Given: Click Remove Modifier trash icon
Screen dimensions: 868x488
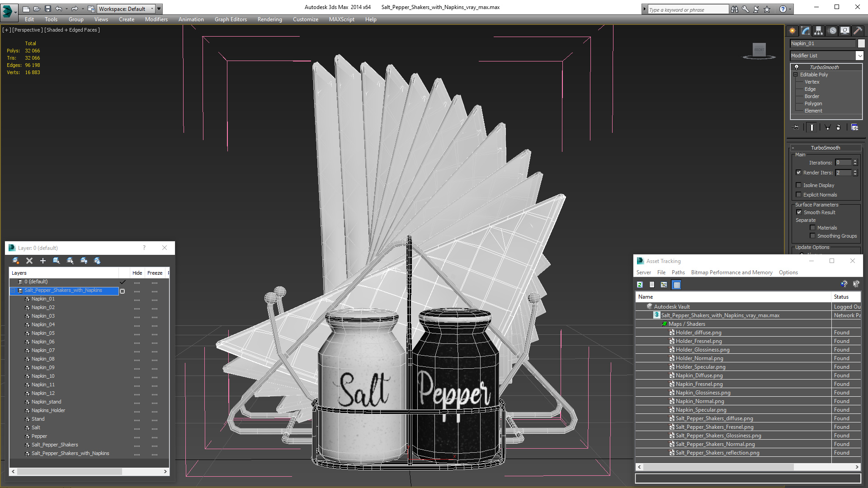Looking at the screenshot, I should [839, 127].
